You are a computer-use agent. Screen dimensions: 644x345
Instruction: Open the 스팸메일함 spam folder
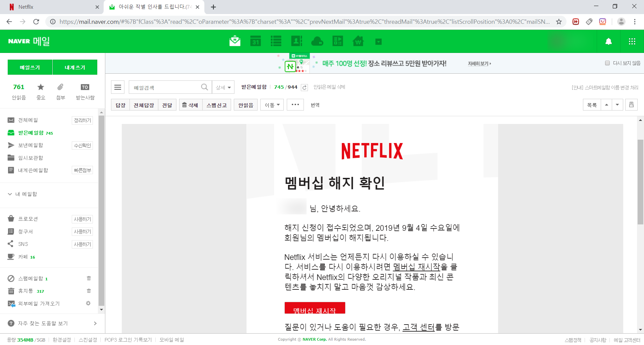pos(31,279)
